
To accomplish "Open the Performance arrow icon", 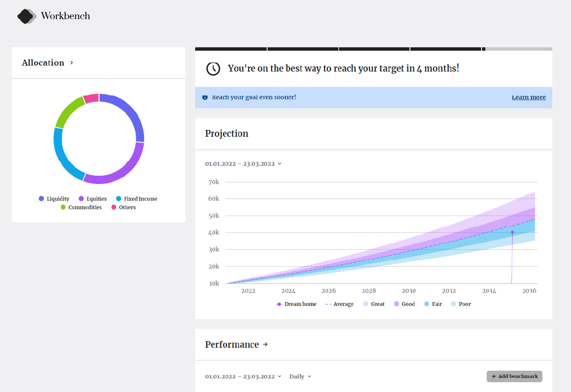I will point(265,344).
